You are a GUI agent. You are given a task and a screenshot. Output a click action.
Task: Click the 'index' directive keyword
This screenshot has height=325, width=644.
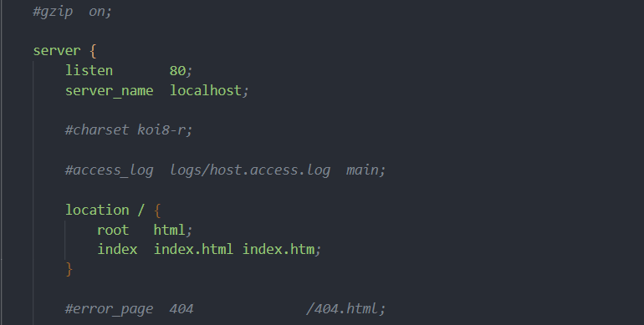click(x=117, y=250)
